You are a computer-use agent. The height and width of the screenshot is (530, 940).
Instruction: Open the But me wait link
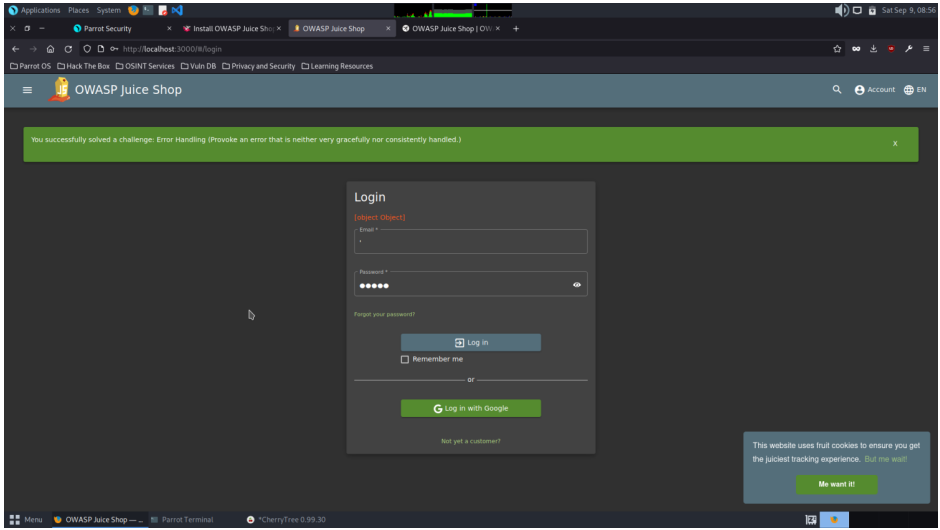click(x=885, y=459)
